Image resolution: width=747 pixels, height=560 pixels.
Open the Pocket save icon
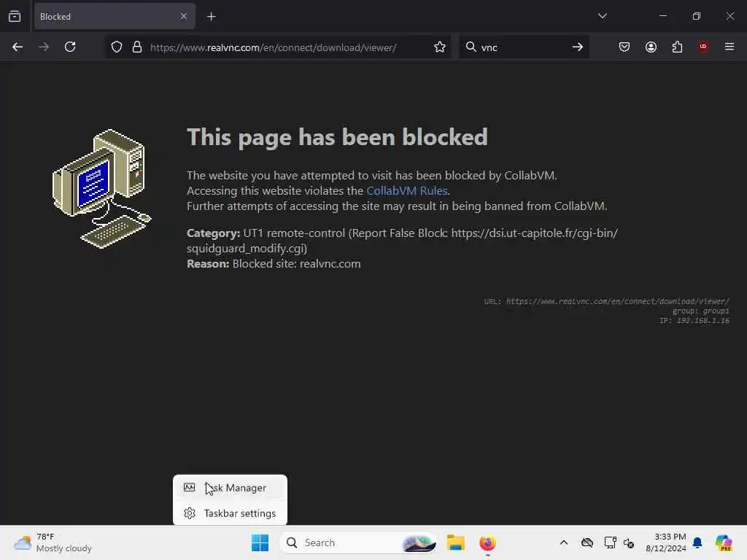[x=624, y=47]
